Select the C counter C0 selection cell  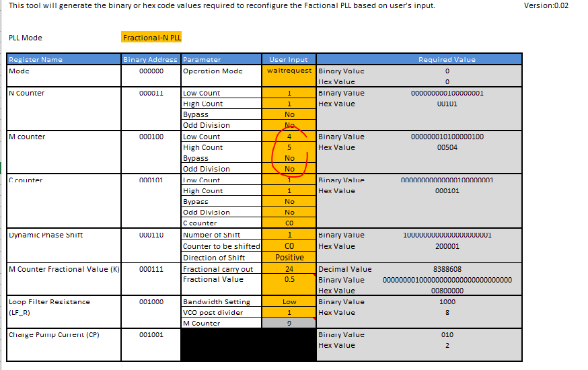point(289,223)
